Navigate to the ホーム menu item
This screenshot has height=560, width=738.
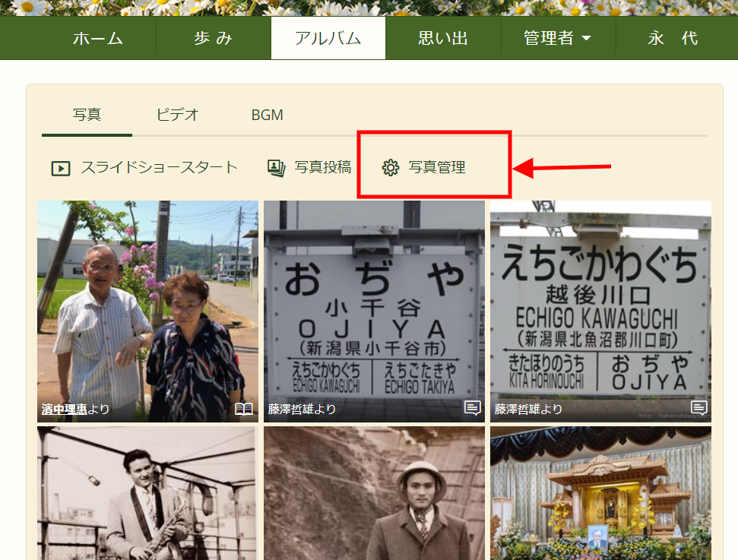point(97,37)
